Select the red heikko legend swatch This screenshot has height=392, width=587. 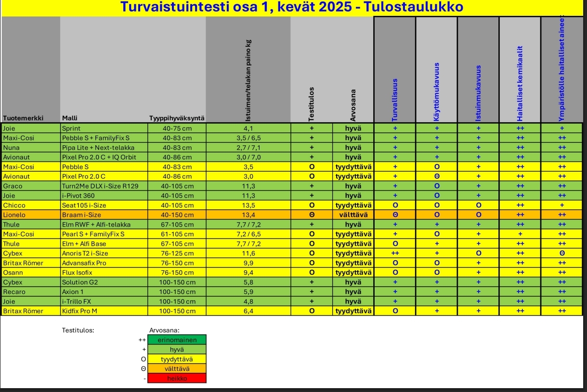[177, 379]
